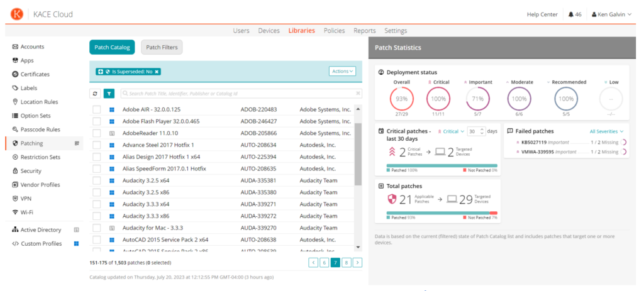
Task: Open the Help Center link
Action: 542,14
